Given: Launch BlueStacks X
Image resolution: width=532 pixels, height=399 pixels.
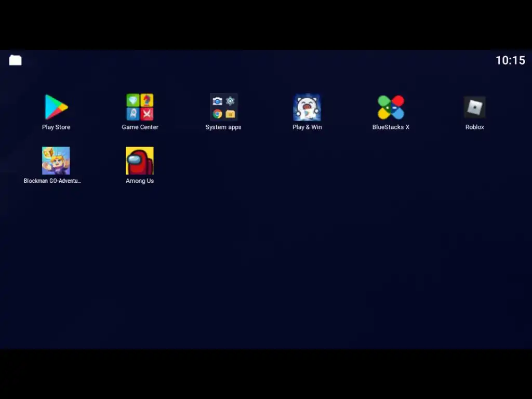Looking at the screenshot, I should (391, 107).
